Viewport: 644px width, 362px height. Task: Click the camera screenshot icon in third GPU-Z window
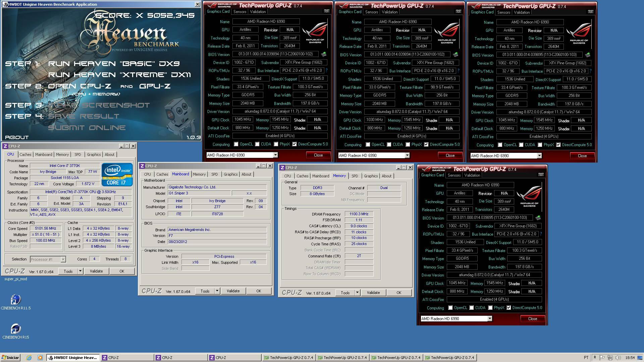pos(590,12)
